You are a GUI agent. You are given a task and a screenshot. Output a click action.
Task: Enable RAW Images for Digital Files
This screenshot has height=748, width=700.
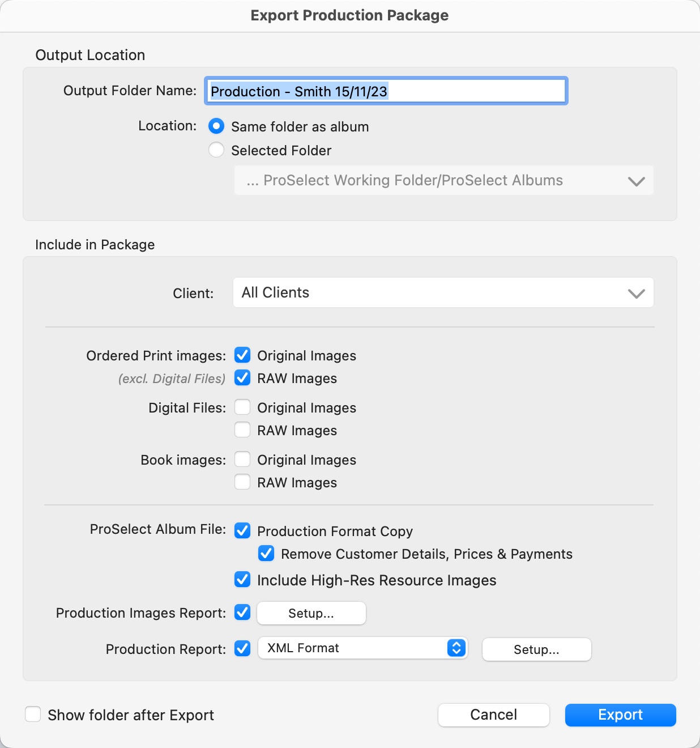(242, 430)
